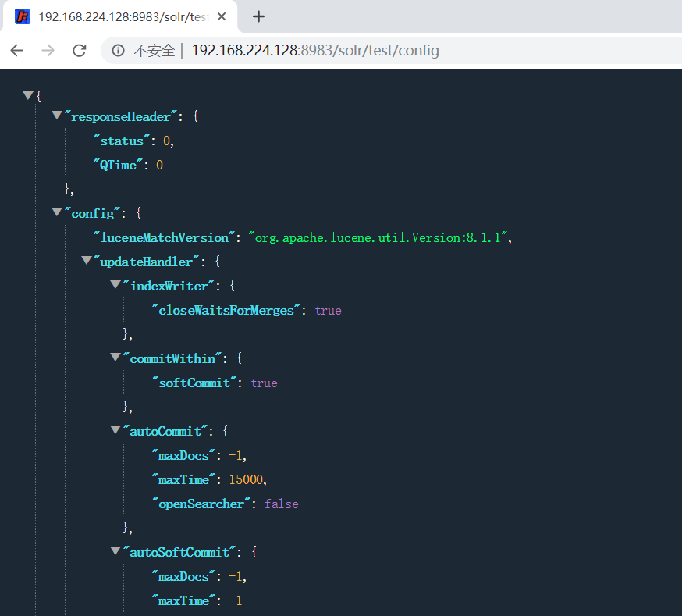Viewport: 682px width, 616px height.
Task: Collapse the root JSON object
Action: 28,94
